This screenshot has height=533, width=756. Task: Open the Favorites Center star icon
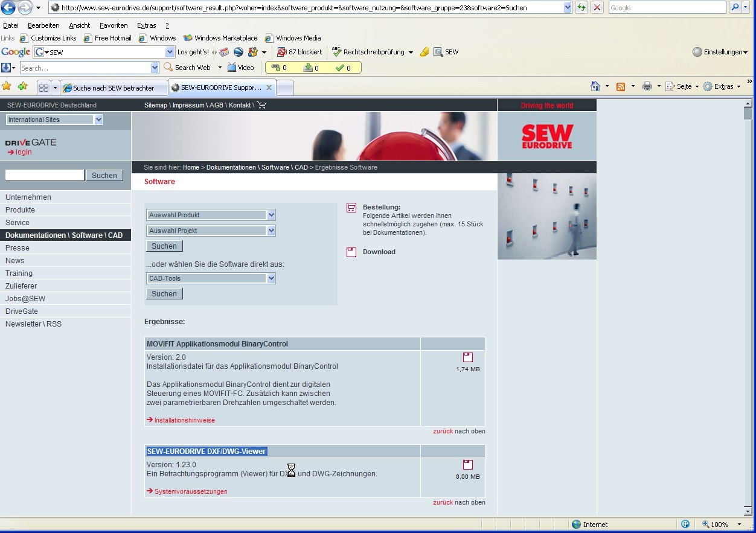coord(7,86)
